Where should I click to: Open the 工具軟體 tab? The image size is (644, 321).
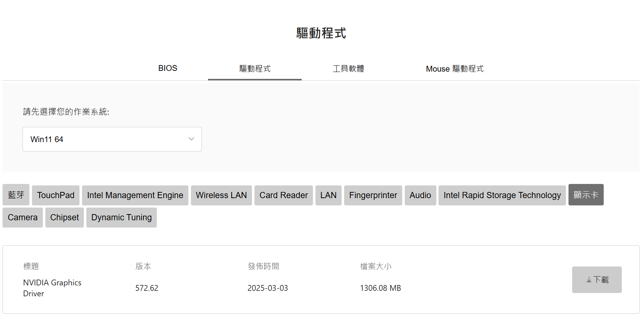(x=348, y=69)
